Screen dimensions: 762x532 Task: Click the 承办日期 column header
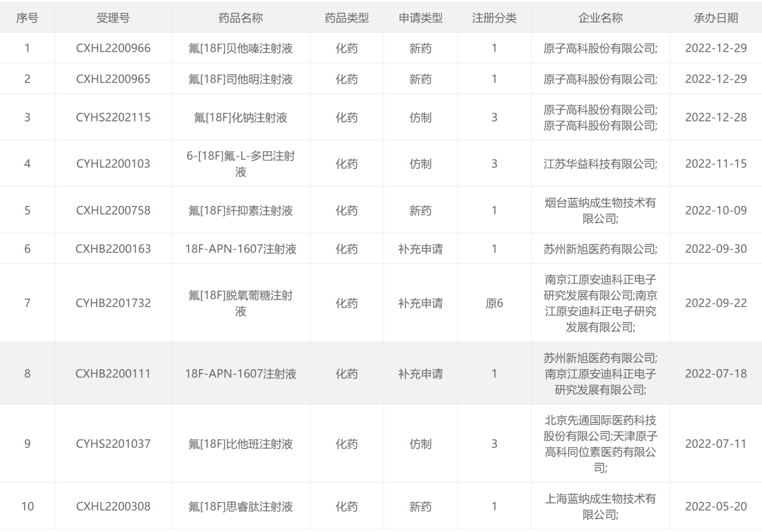coord(715,18)
